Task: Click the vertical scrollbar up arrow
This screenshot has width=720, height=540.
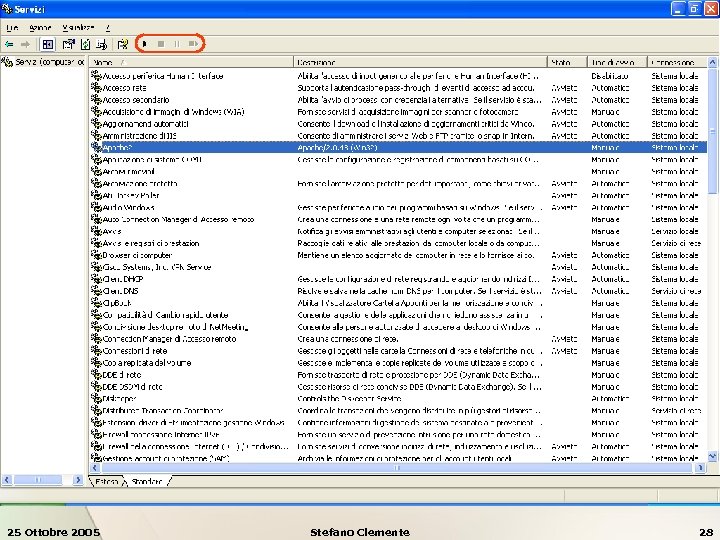Action: (712, 62)
